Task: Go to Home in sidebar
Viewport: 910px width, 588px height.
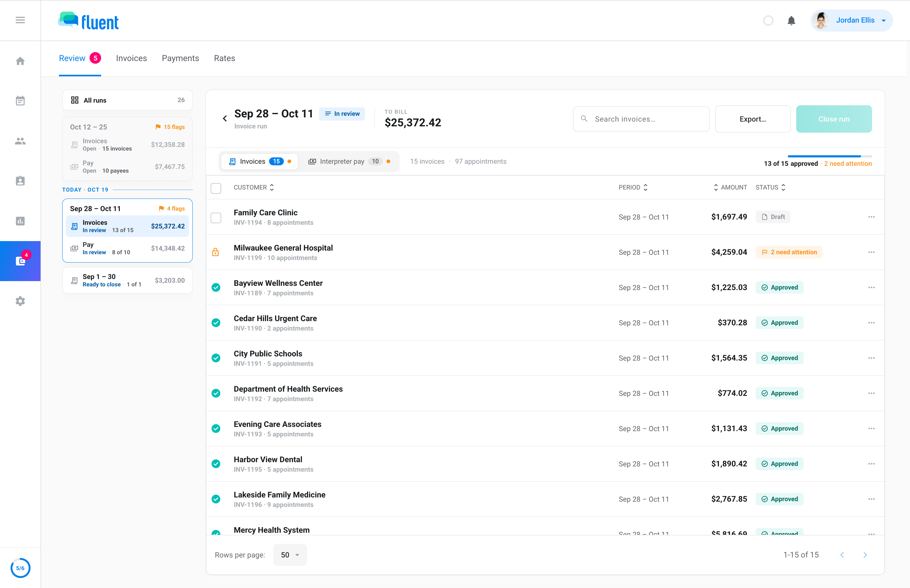Action: tap(20, 61)
